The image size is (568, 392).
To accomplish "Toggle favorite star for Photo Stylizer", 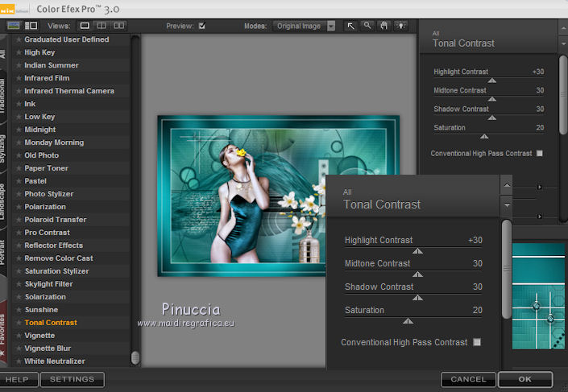I will [x=19, y=194].
